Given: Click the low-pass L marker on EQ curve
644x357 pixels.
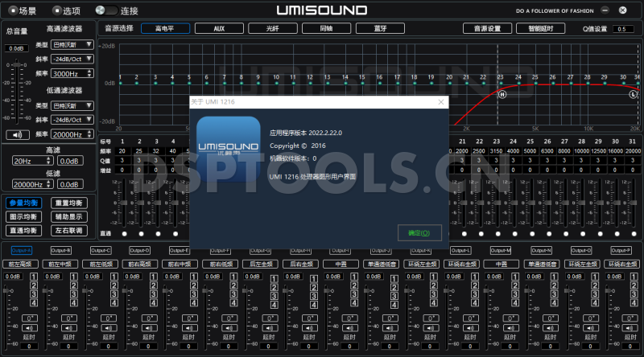Looking at the screenshot, I should 634,94.
